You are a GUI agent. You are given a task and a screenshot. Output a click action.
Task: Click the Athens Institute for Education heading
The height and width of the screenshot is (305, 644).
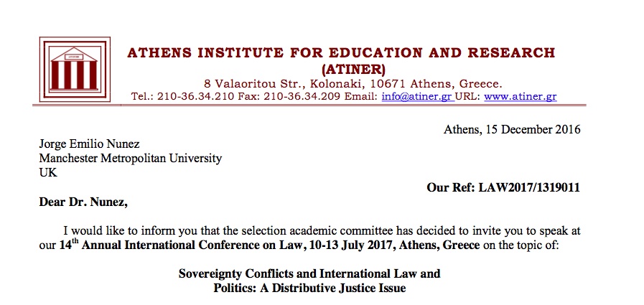click(340, 53)
